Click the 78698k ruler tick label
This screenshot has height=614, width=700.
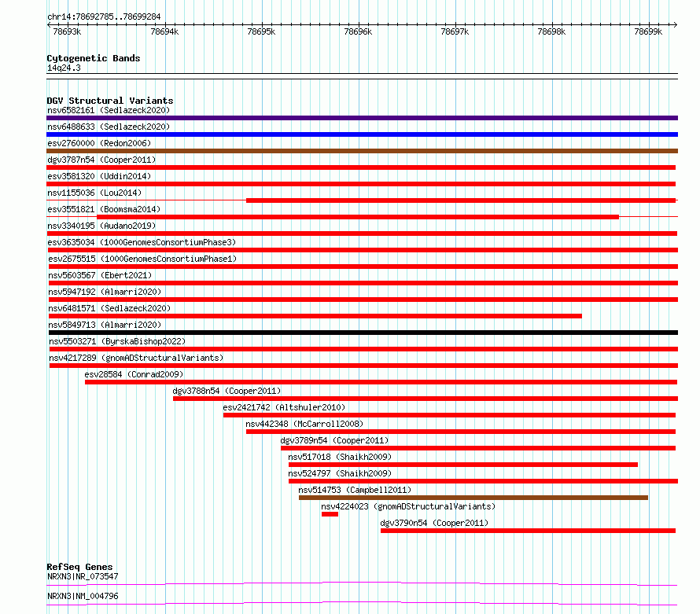551,31
